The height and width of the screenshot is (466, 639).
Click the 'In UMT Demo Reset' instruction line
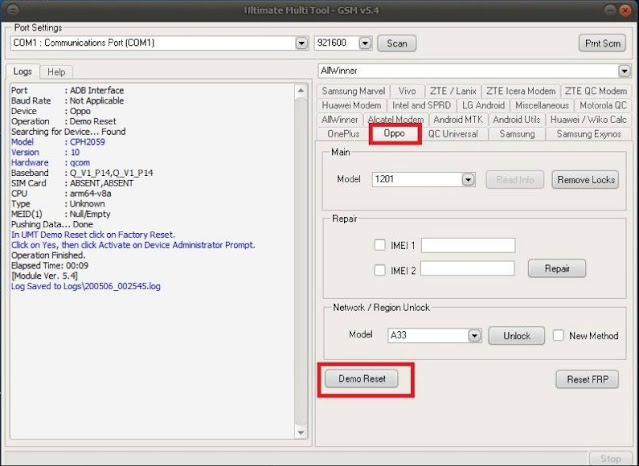tap(93, 235)
